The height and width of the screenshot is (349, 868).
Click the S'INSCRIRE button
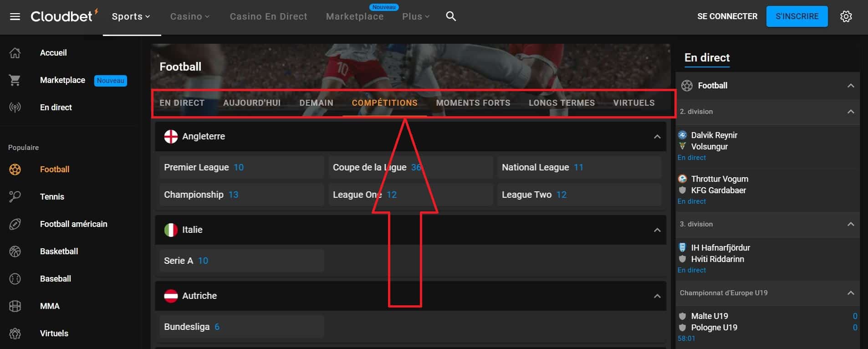797,16
